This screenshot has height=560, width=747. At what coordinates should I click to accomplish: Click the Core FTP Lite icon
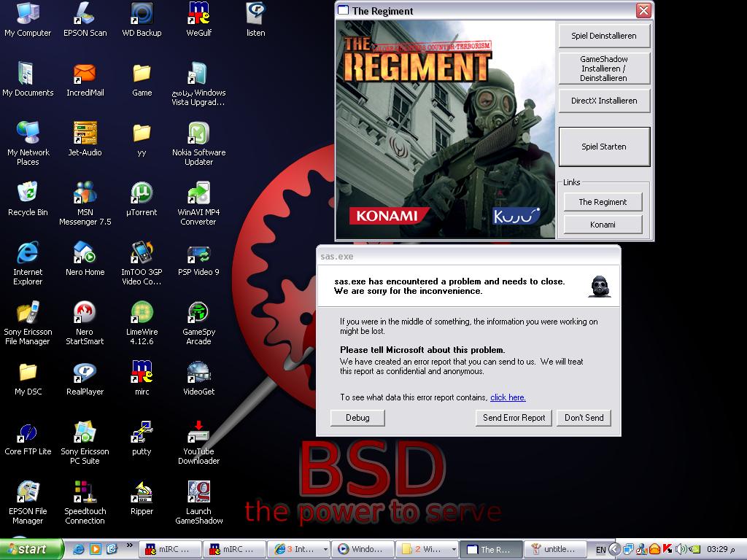point(28,433)
